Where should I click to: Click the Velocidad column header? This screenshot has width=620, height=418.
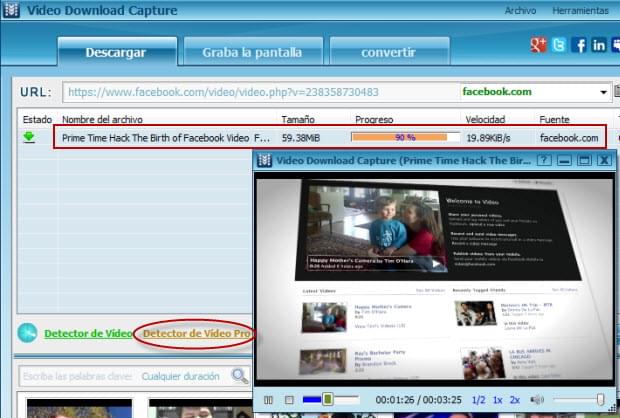tap(485, 119)
